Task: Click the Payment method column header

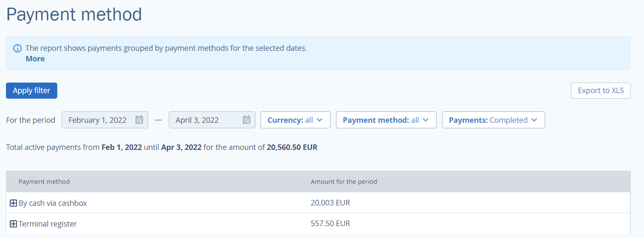Action: point(44,182)
